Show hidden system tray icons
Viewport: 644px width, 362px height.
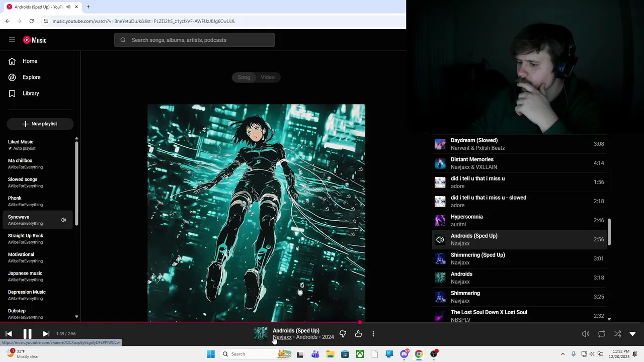pyautogui.click(x=562, y=354)
